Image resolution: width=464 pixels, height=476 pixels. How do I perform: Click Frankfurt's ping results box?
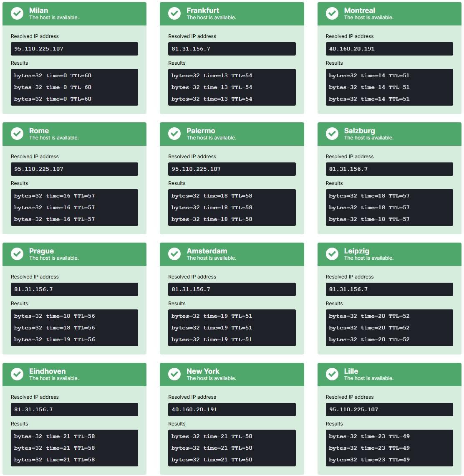[x=232, y=87]
